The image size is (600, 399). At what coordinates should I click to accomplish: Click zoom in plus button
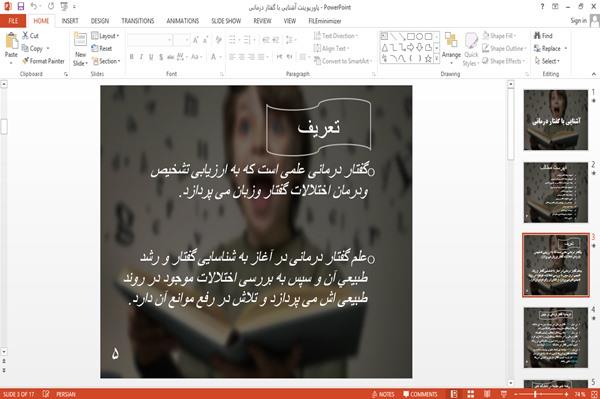[566, 394]
